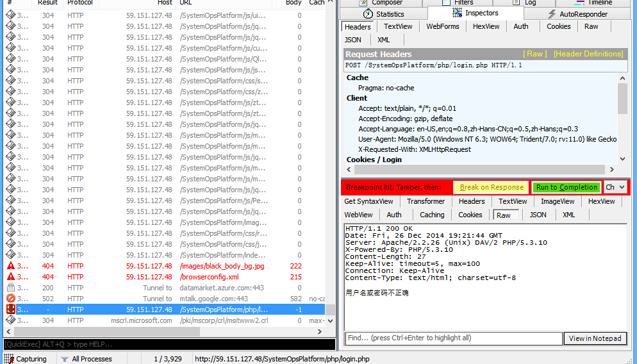
Task: Select request Cookies tab
Action: tap(558, 26)
